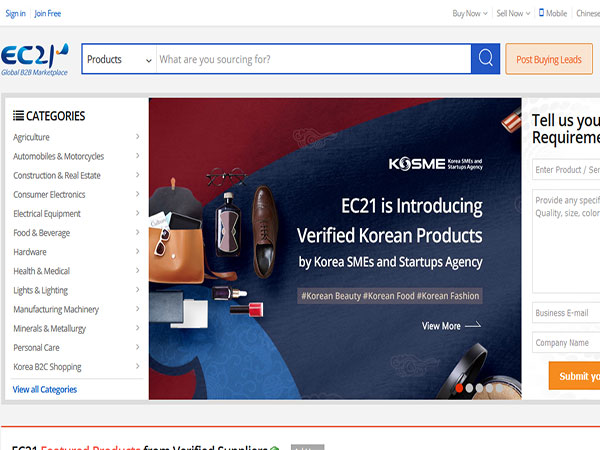600x450 pixels.
Task: Open the EC21 logo homepage link
Action: pyautogui.click(x=35, y=59)
